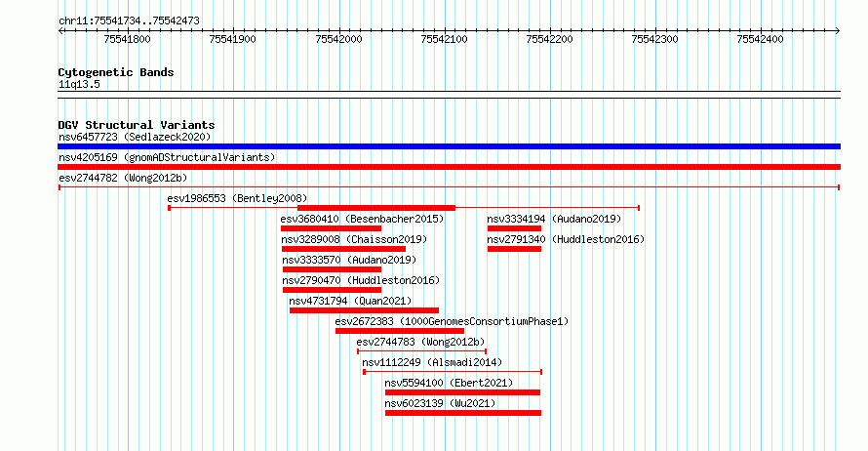Screen dimensions: 868x451
Task: Click ruler position 75542300
Action: coord(654,39)
